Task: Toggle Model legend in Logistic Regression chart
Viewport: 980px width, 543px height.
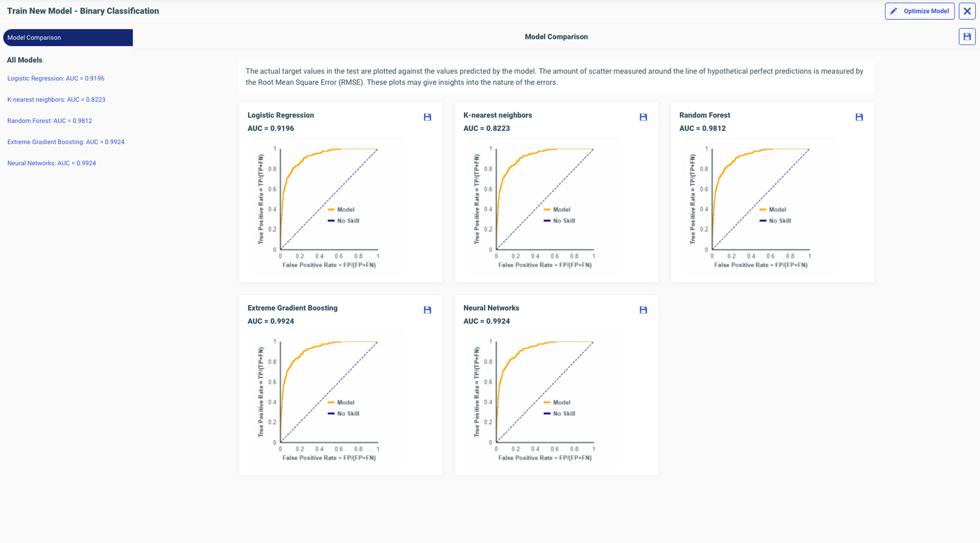Action: (x=341, y=209)
